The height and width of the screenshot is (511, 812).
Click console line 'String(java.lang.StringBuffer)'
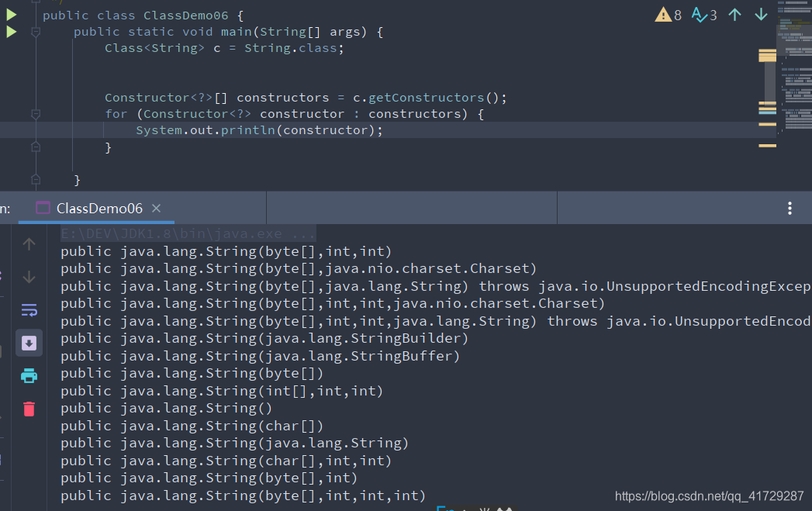click(x=260, y=356)
